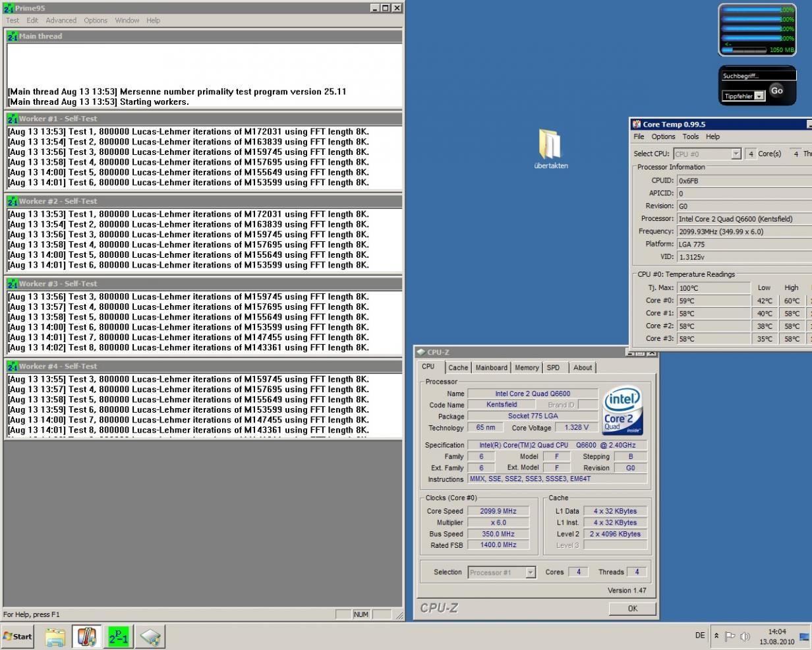Click the Worker #1 Self-Test window icon
This screenshot has height=650, width=812.
pyautogui.click(x=13, y=119)
